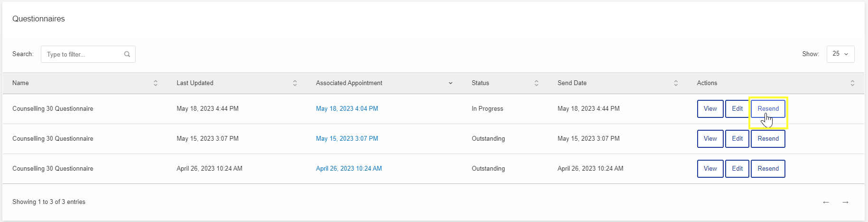Focus the Type to filter search field
Screen dimensions: 868x222
click(88, 54)
